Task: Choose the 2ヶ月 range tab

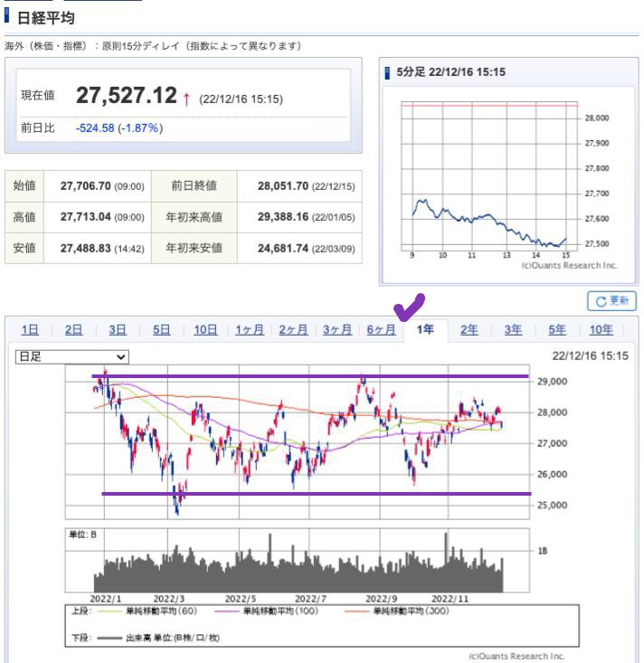Action: (293, 329)
